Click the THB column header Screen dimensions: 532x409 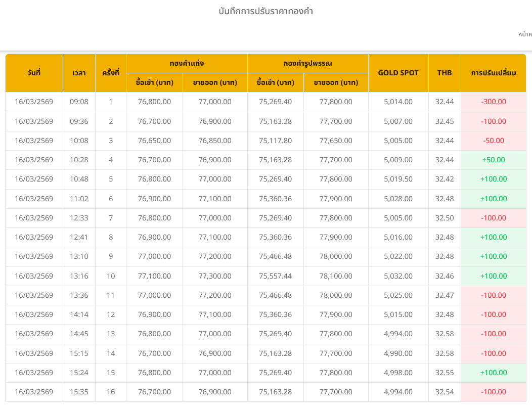[445, 73]
